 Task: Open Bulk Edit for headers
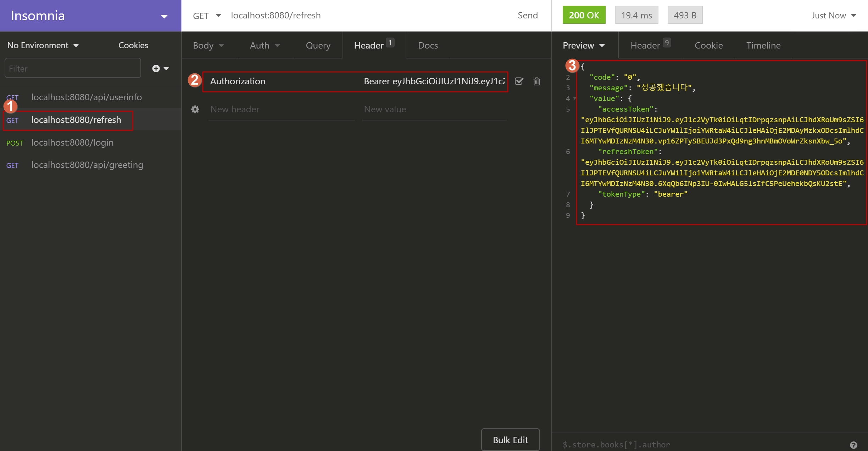(x=510, y=439)
